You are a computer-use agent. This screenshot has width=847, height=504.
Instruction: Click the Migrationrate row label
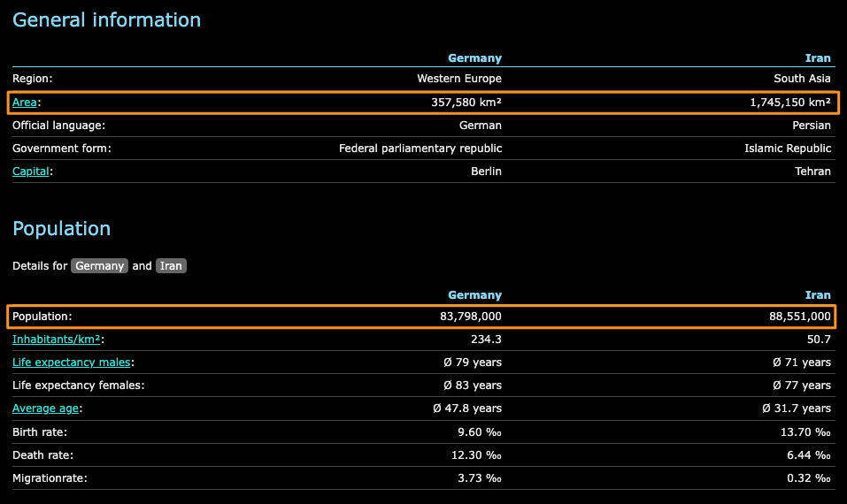coord(50,478)
